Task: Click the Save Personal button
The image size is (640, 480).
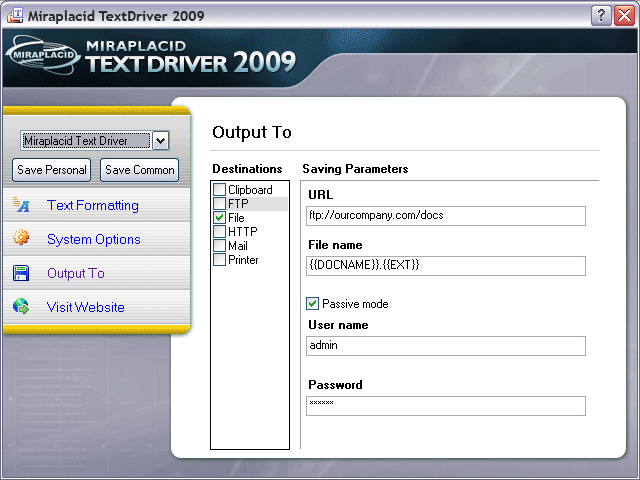Action: point(51,170)
